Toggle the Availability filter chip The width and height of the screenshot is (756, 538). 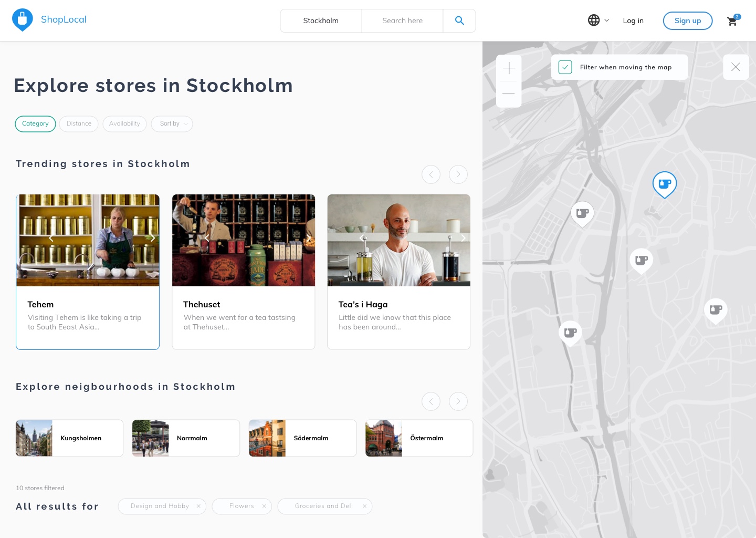(x=124, y=124)
